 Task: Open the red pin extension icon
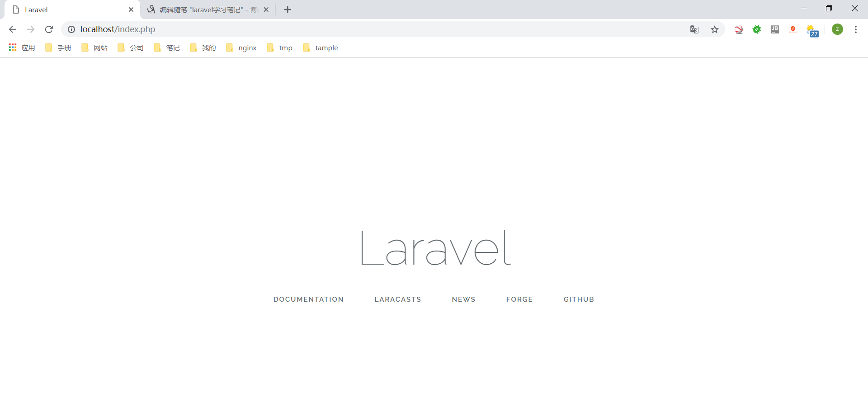(793, 29)
